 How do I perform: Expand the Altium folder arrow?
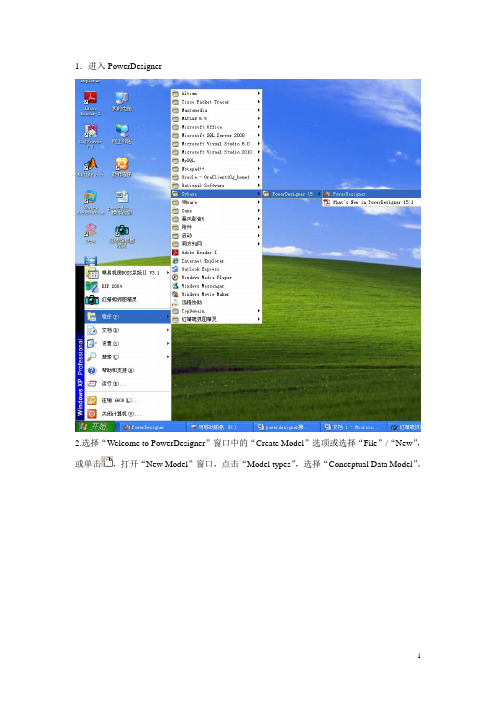259,93
